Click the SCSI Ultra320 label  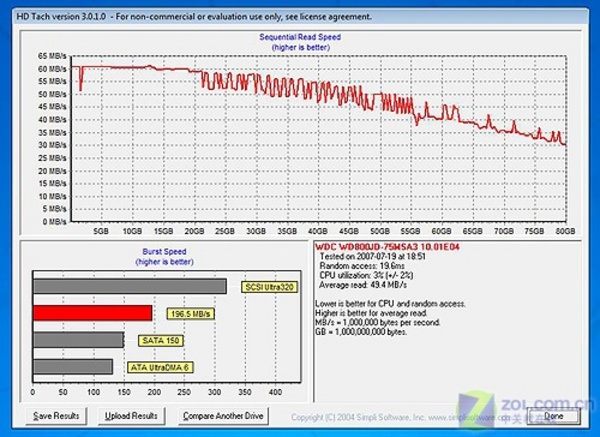(x=269, y=287)
